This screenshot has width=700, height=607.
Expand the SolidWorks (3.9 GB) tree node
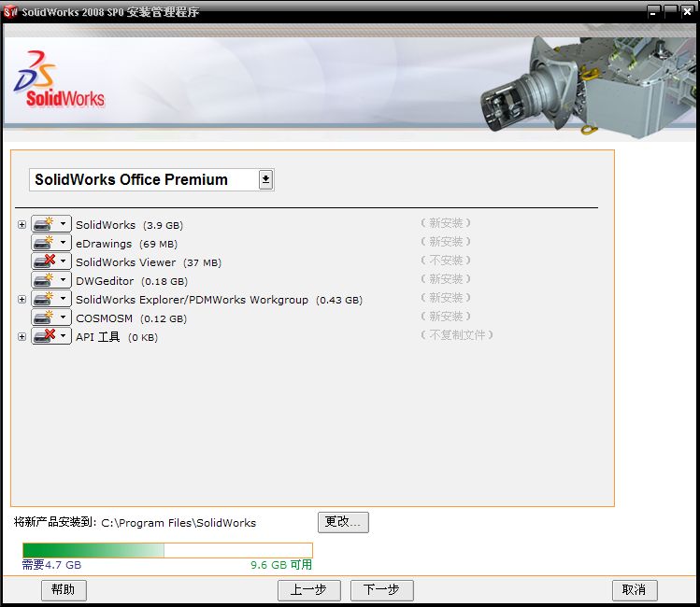pos(21,224)
